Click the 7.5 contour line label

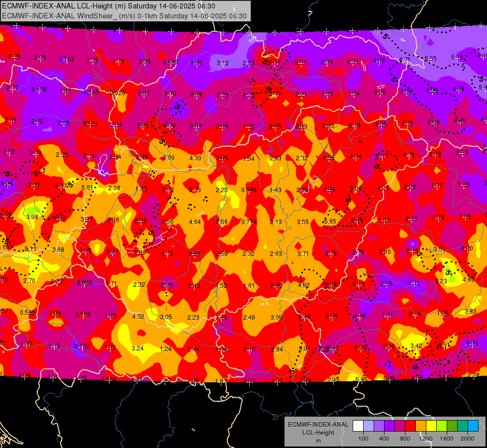click(x=323, y=349)
